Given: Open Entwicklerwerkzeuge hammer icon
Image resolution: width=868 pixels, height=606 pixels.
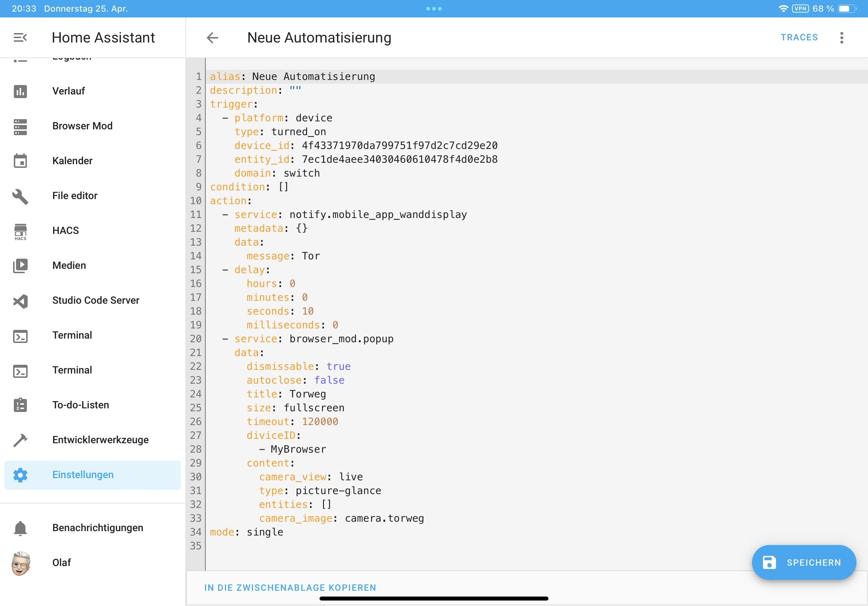Looking at the screenshot, I should 20,440.
